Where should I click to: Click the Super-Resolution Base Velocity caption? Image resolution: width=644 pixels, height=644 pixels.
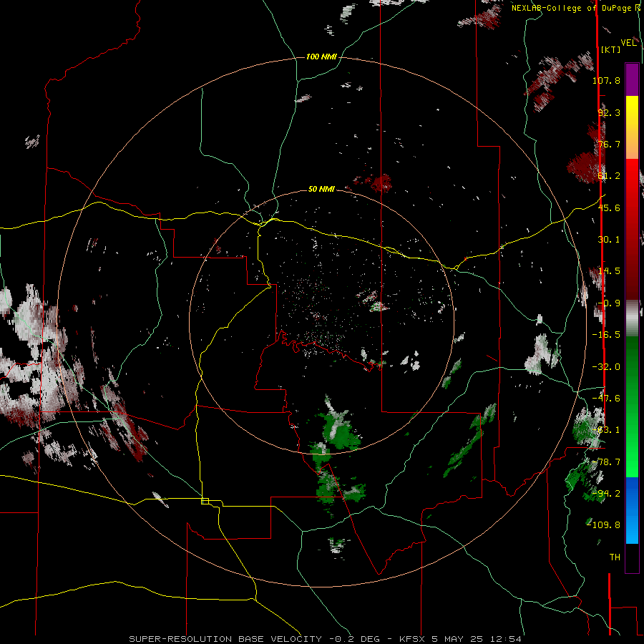tap(326, 639)
